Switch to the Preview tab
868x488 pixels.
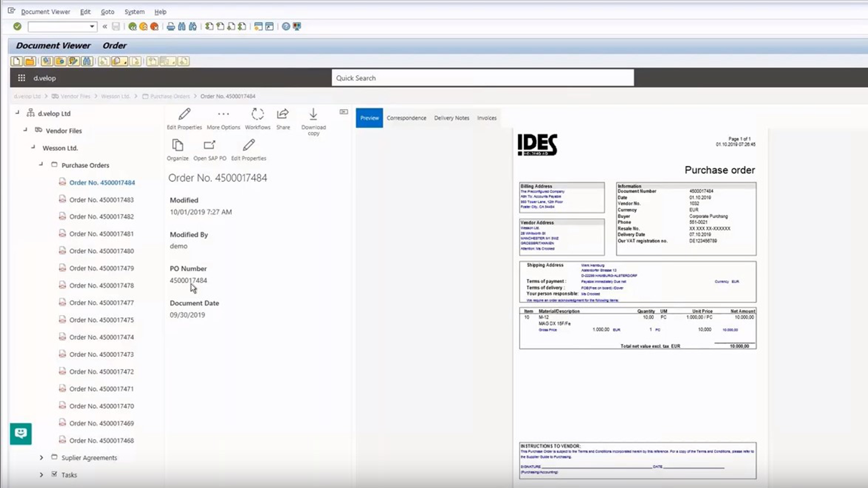coord(369,118)
